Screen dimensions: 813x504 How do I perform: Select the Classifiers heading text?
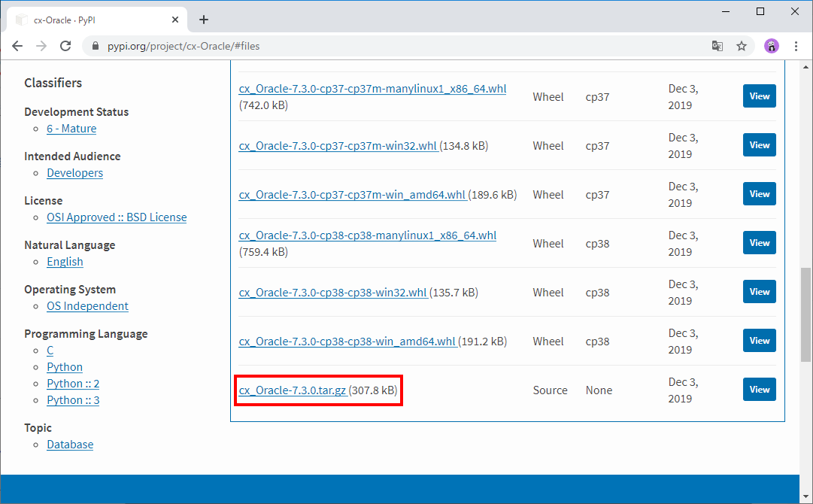tap(53, 83)
